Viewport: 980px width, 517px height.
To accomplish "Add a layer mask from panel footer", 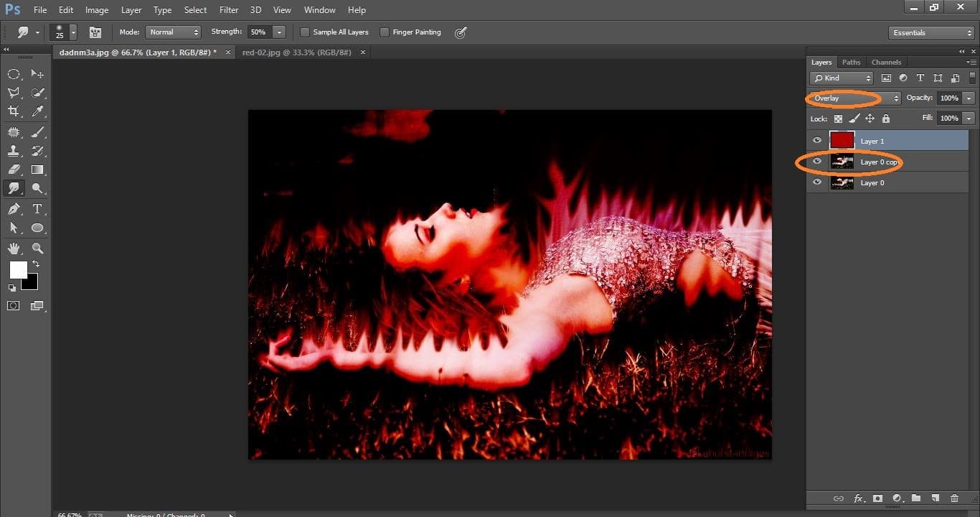I will tap(877, 498).
